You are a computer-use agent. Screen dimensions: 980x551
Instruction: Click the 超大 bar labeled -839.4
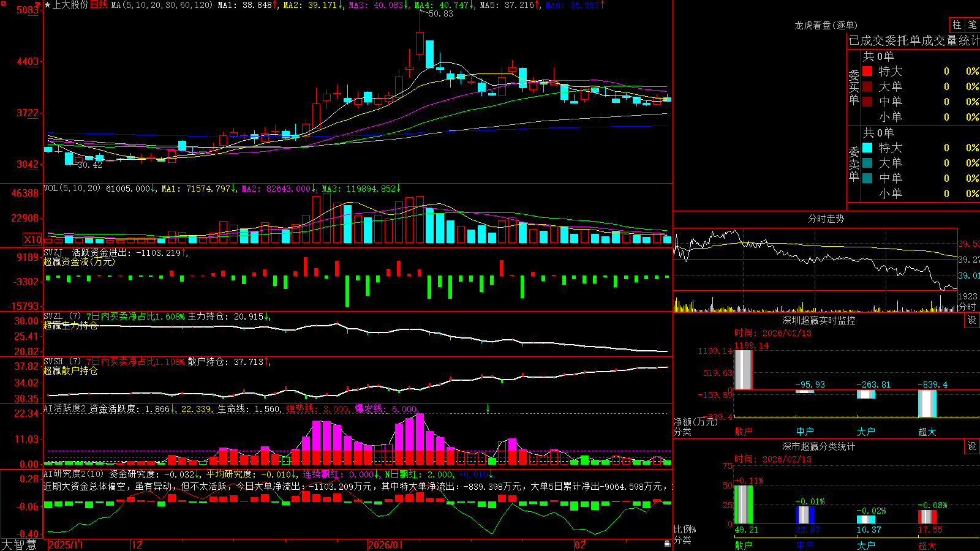tap(927, 403)
